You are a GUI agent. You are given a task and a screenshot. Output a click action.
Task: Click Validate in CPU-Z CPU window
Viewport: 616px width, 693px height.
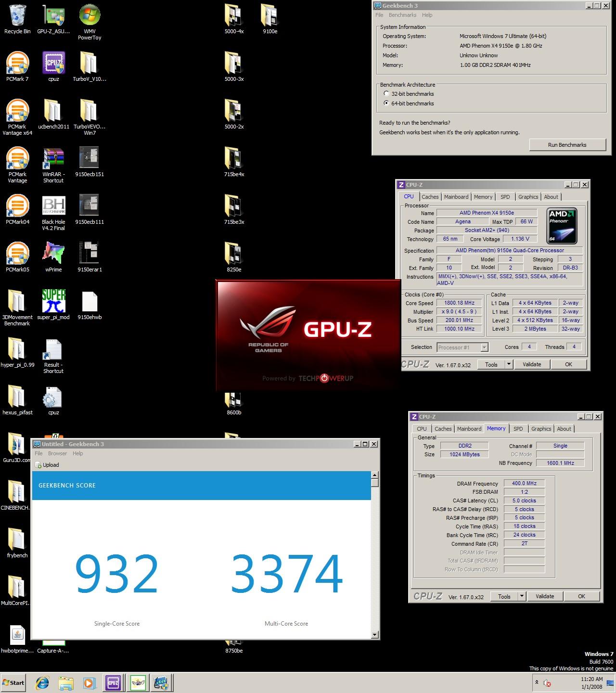tap(532, 364)
